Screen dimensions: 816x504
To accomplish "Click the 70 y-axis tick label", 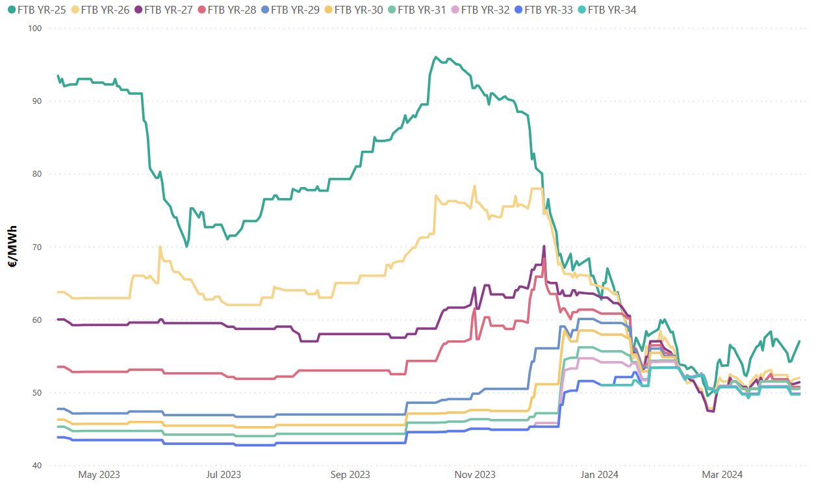I will coord(37,247).
